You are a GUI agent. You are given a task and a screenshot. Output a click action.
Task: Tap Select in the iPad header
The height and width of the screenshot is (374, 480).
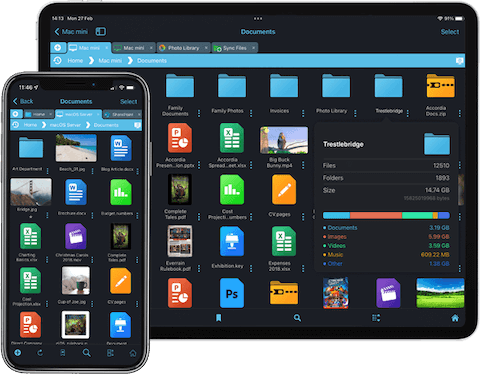[x=450, y=32]
